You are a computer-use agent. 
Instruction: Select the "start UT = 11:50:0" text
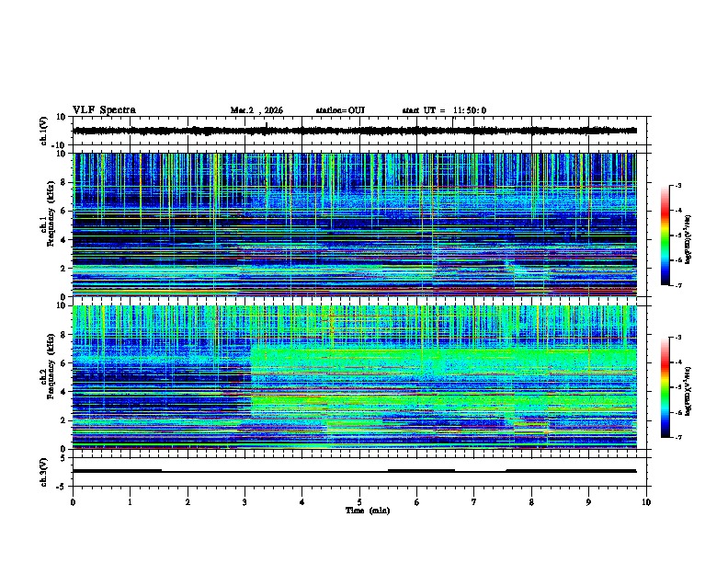point(444,110)
